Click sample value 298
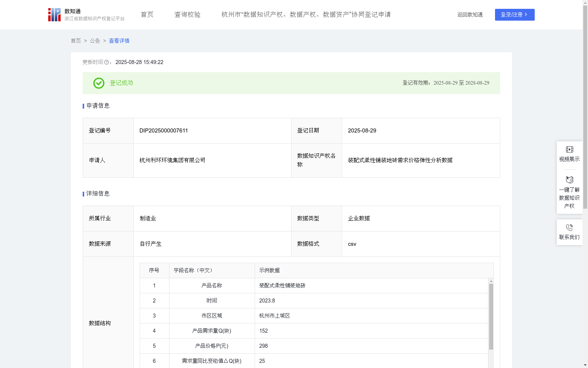This screenshot has width=588, height=368. pos(263,346)
